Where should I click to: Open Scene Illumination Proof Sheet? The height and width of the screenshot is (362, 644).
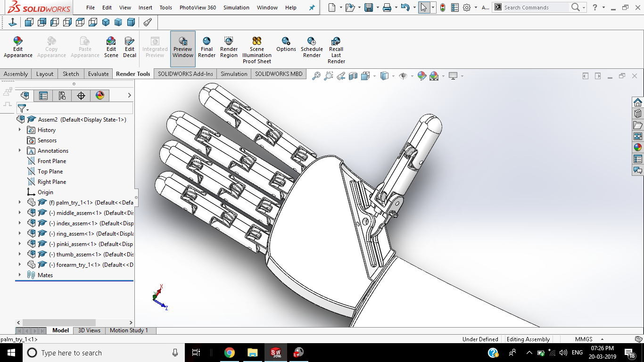257,50
